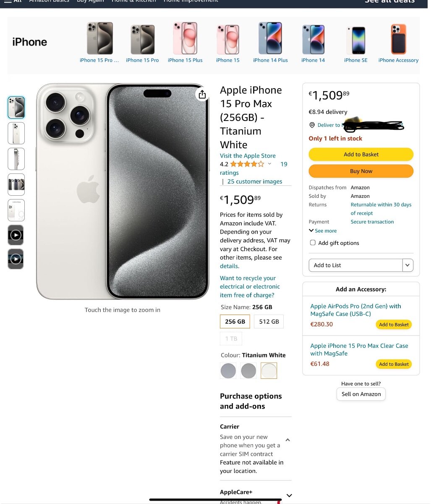Open the back view product thumbnail
Screen dimensions: 431x504
pos(16,133)
